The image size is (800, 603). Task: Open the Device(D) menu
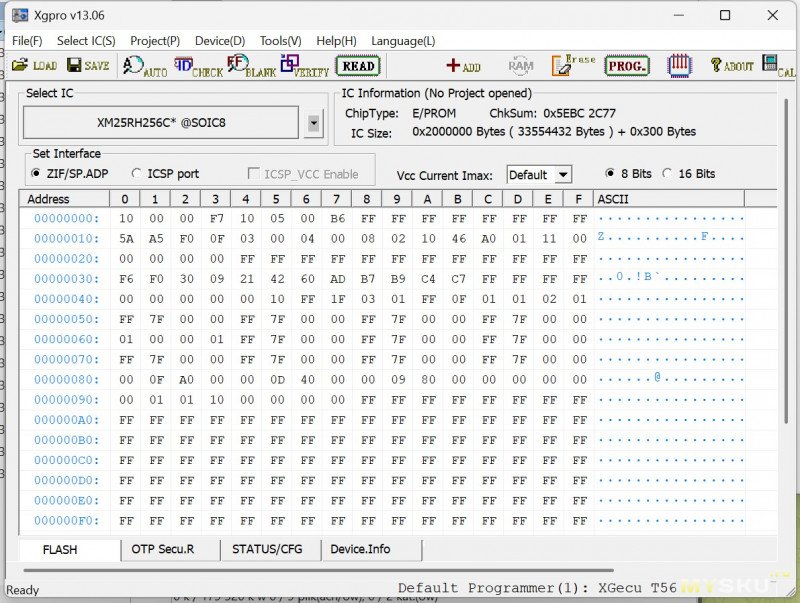coord(219,41)
